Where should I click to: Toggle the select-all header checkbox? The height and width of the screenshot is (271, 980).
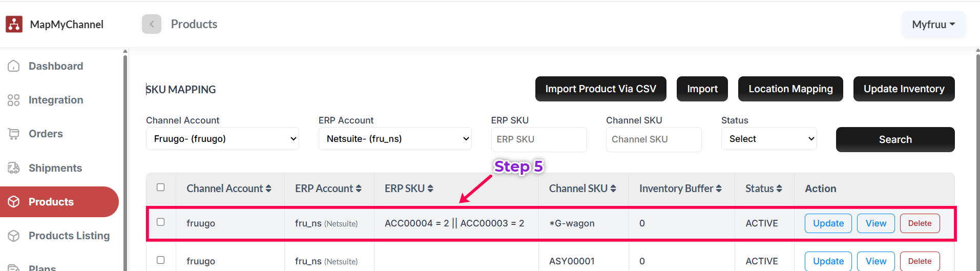point(161,187)
